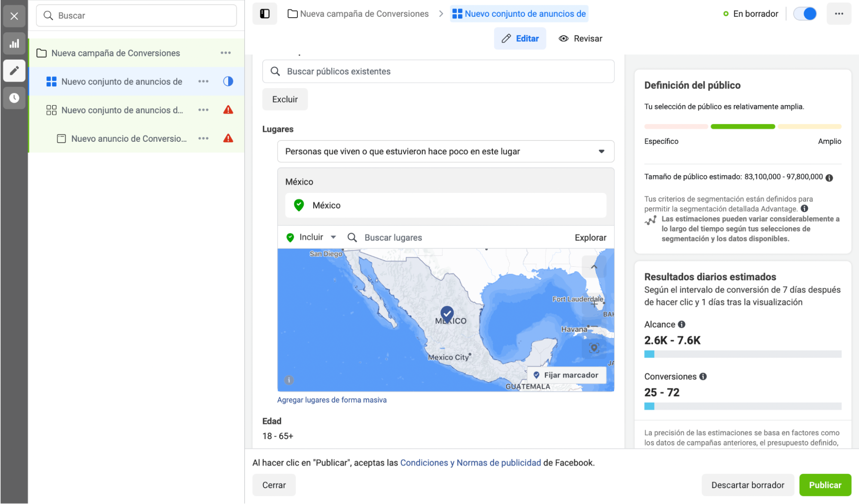
Task: Switch to the Editar tab
Action: 520,39
